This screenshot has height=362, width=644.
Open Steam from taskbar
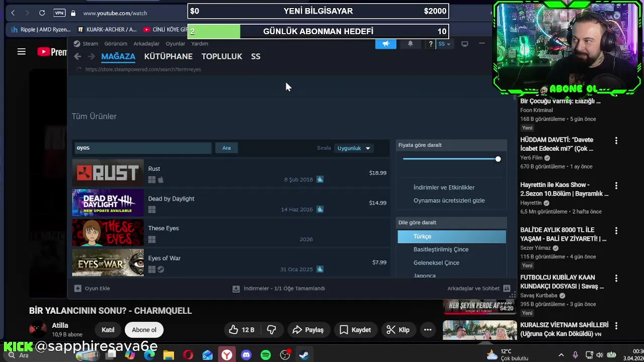click(x=304, y=355)
